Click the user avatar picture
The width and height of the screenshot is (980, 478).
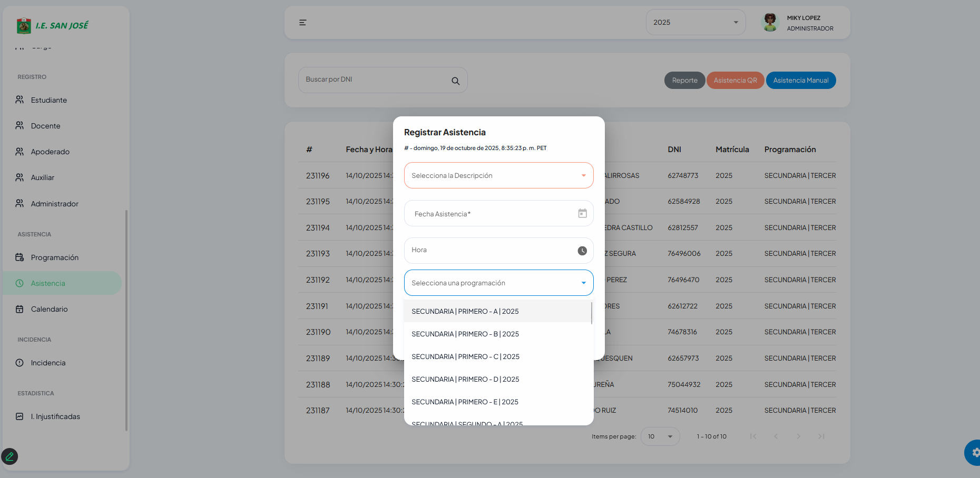(x=770, y=22)
